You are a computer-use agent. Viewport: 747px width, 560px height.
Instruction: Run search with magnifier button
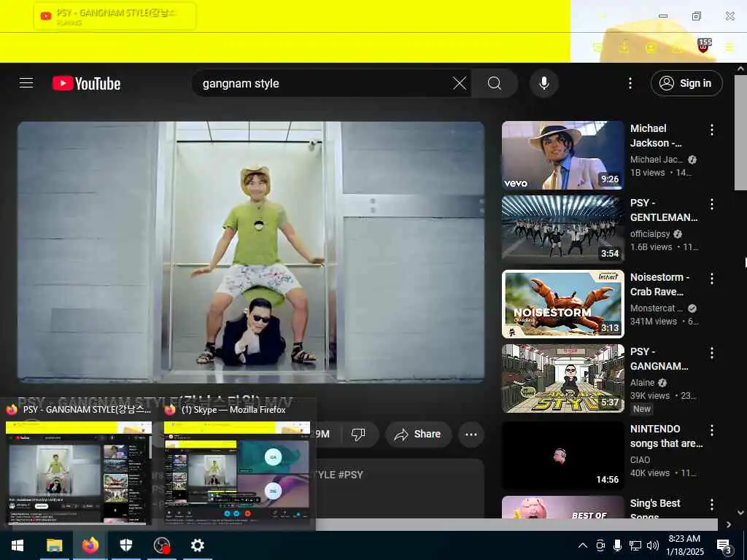click(495, 83)
